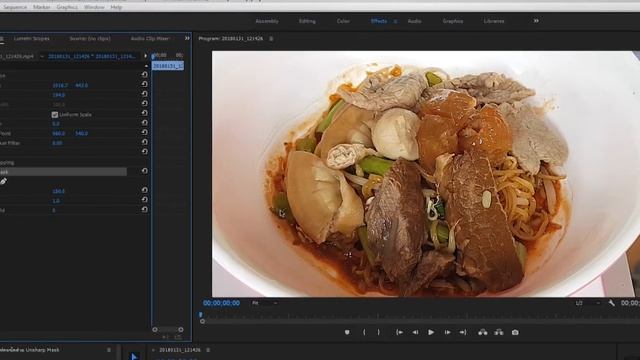Reset the Position 1016.7 parameter

[x=144, y=84]
